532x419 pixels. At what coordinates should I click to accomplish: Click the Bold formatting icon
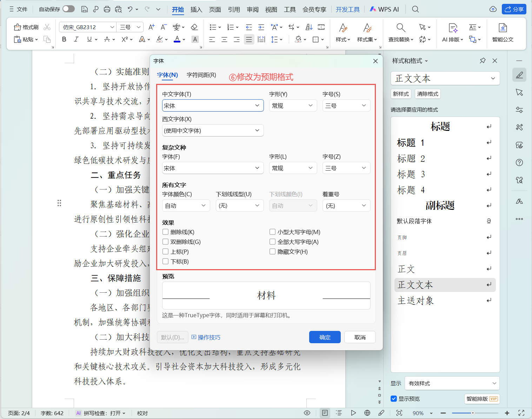coord(64,39)
